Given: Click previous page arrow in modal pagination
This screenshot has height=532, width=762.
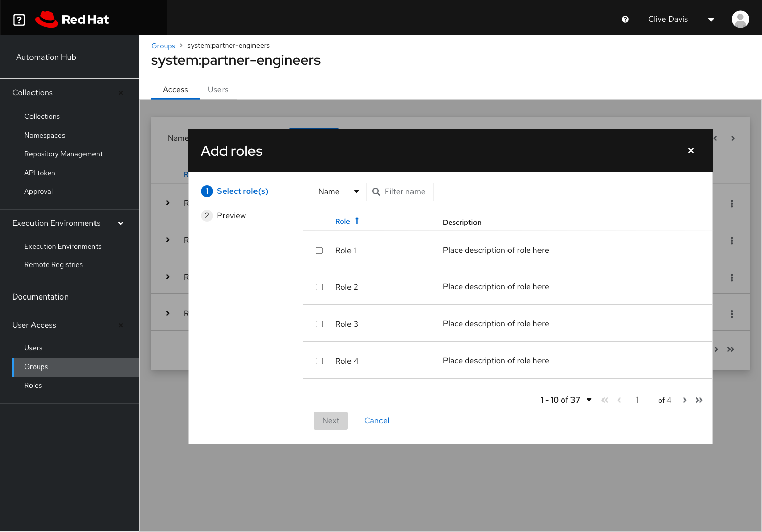Looking at the screenshot, I should 619,400.
